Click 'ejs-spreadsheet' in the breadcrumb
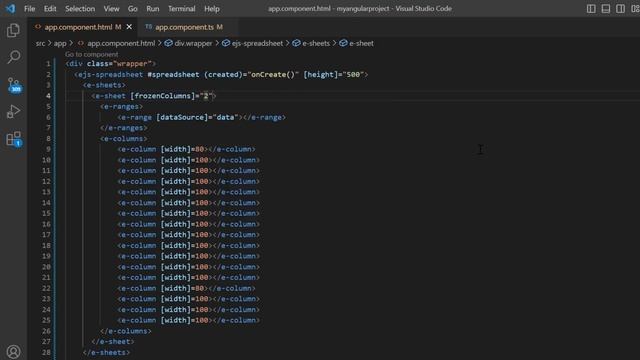 pyautogui.click(x=257, y=43)
